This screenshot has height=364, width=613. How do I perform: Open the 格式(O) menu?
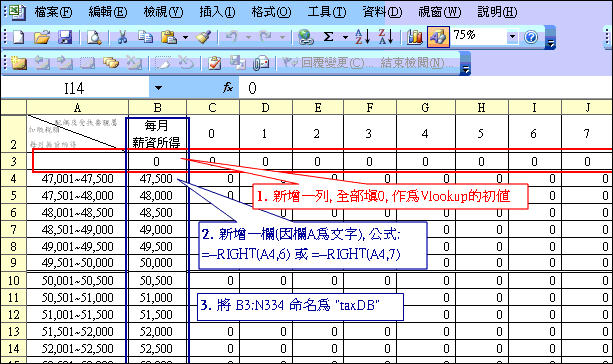pyautogui.click(x=271, y=12)
